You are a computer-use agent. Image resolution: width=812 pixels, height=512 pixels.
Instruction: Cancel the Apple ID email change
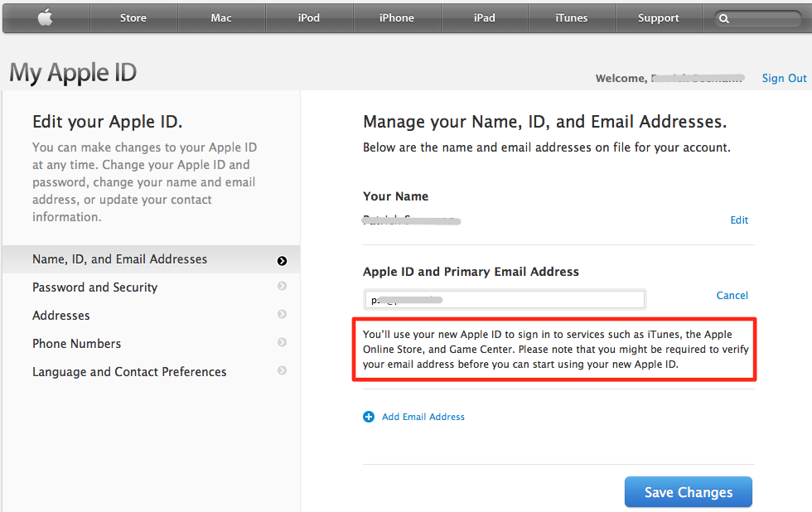[x=732, y=295]
